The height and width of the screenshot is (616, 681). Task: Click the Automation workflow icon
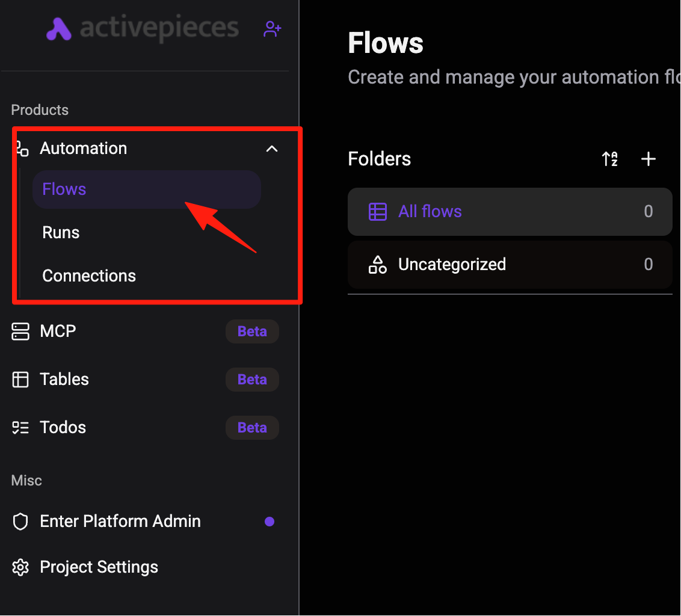pos(22,149)
